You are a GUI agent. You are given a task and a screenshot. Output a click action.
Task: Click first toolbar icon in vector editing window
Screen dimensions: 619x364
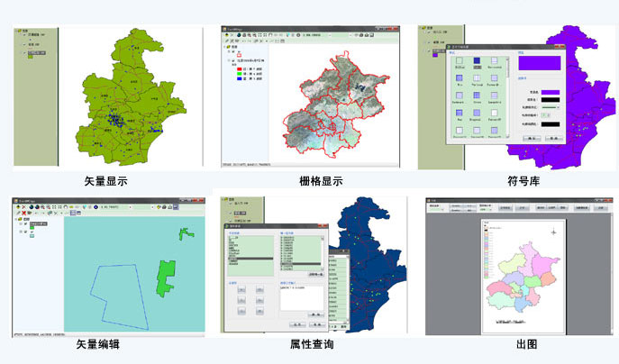point(16,206)
